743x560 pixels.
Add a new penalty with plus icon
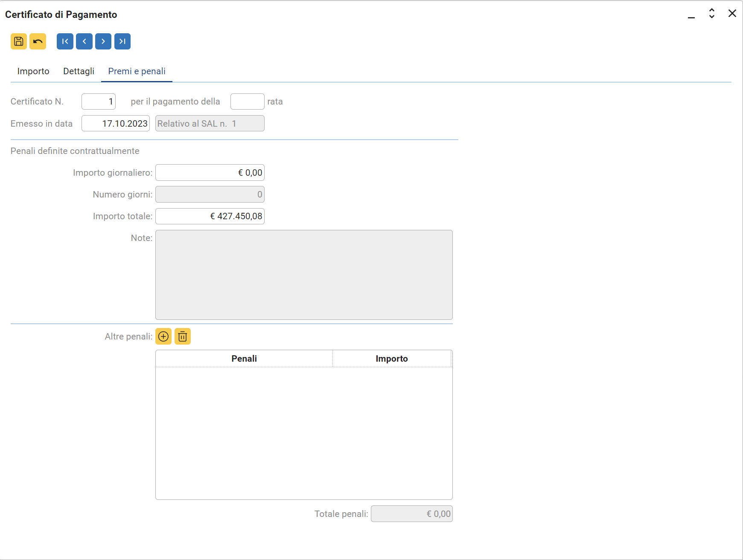(163, 337)
